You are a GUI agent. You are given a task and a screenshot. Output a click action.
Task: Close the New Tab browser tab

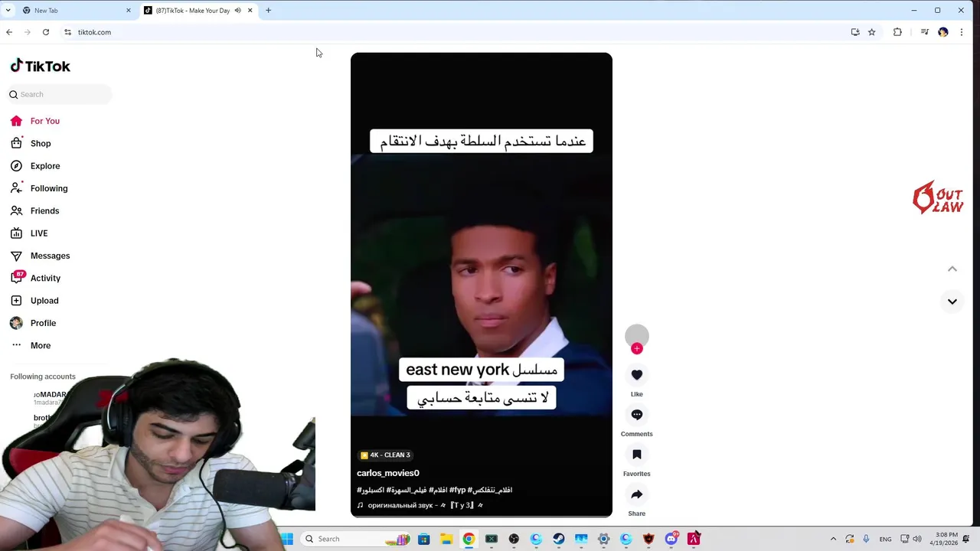(x=129, y=11)
